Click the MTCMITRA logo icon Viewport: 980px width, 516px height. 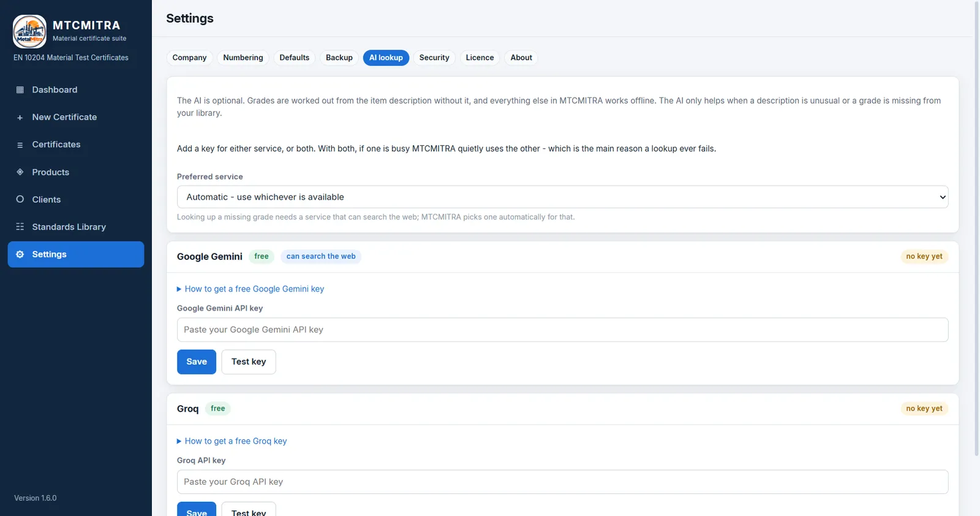pos(29,31)
